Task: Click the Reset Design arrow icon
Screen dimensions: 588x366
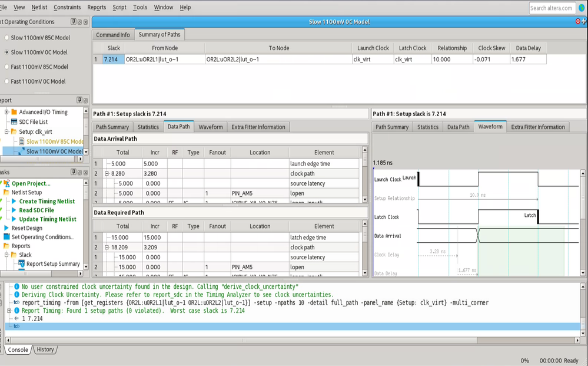Action: [6, 228]
